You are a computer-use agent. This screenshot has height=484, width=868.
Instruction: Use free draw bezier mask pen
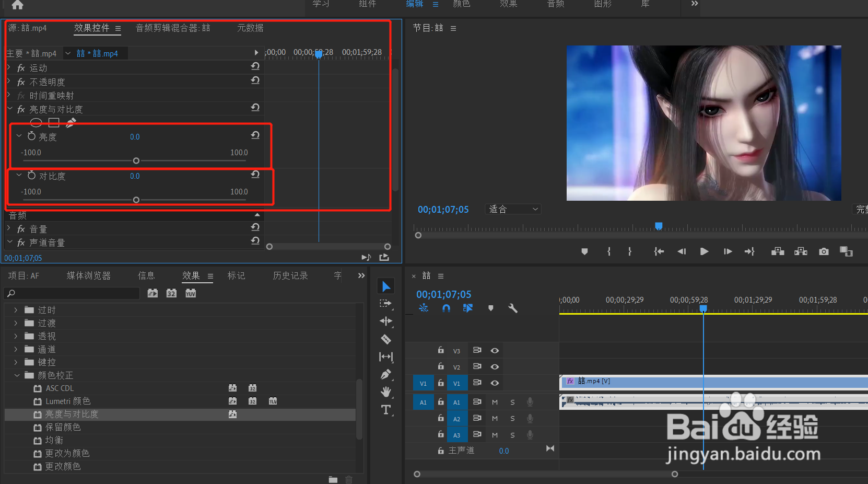(x=71, y=123)
